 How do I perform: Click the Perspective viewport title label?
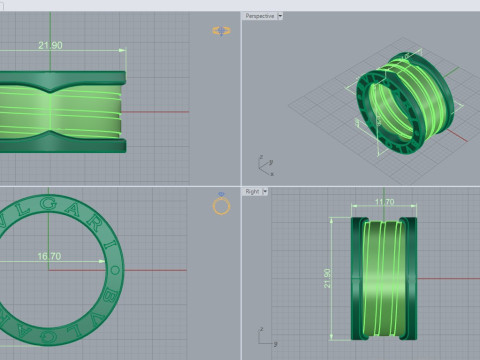260,16
